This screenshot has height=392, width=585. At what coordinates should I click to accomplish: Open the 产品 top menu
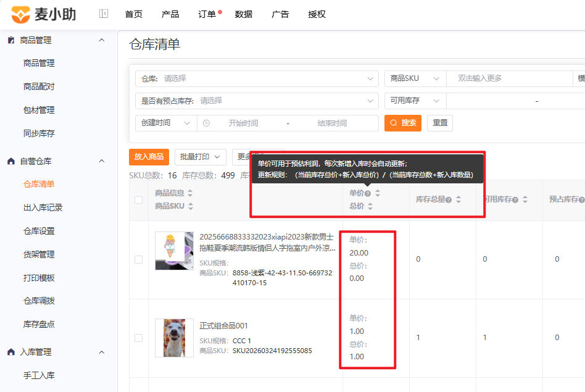(x=170, y=14)
